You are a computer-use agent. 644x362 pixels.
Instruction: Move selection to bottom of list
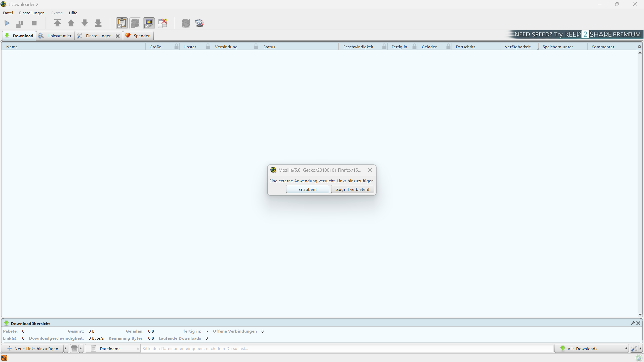point(98,23)
